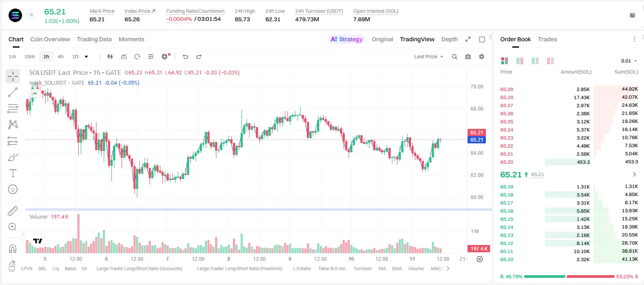The image size is (644, 285).
Task: Show only sell orders in order book
Action: [550, 61]
